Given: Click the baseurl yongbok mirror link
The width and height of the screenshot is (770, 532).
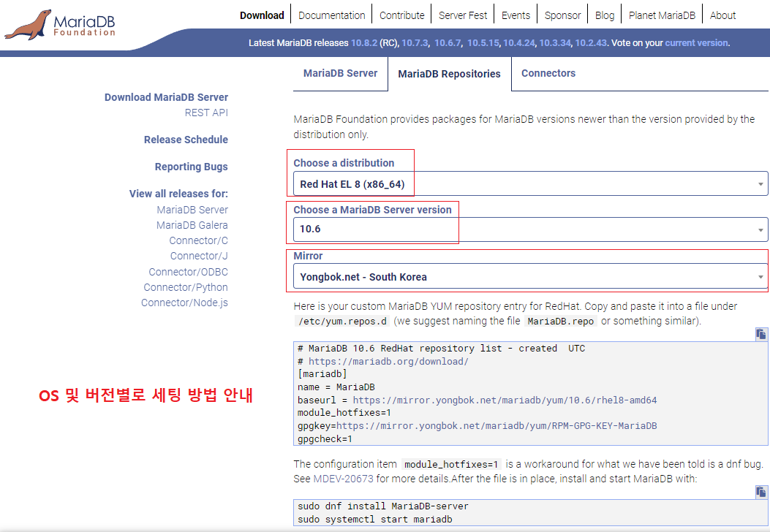Looking at the screenshot, I should click(x=505, y=400).
